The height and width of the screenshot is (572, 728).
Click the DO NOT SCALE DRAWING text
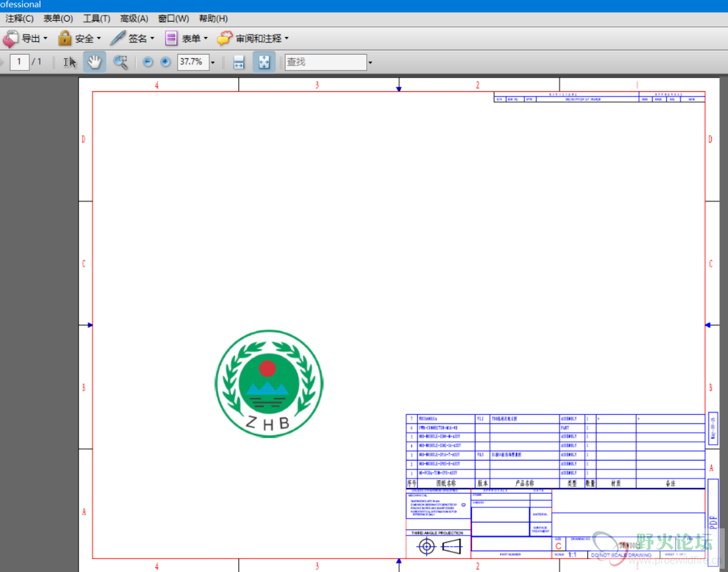(x=621, y=555)
